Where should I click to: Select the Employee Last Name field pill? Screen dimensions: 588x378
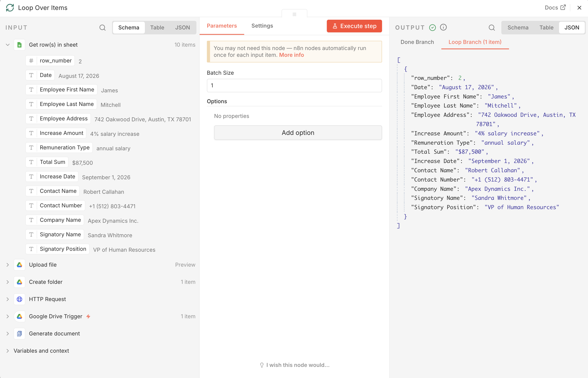tap(61, 104)
